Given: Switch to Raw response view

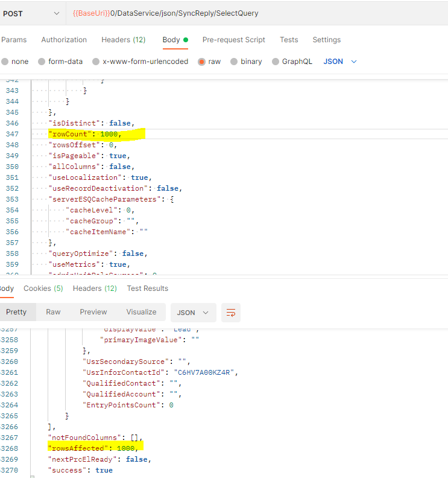Looking at the screenshot, I should pyautogui.click(x=53, y=312).
